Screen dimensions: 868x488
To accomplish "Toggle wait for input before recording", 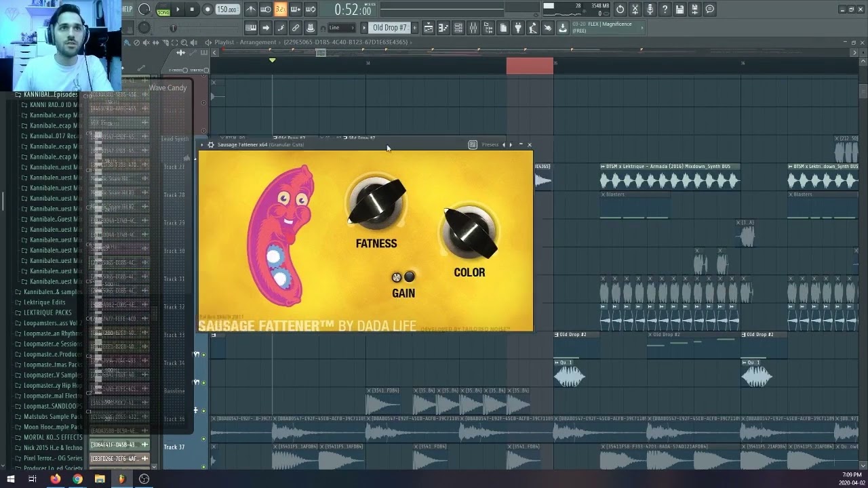I will click(x=266, y=9).
